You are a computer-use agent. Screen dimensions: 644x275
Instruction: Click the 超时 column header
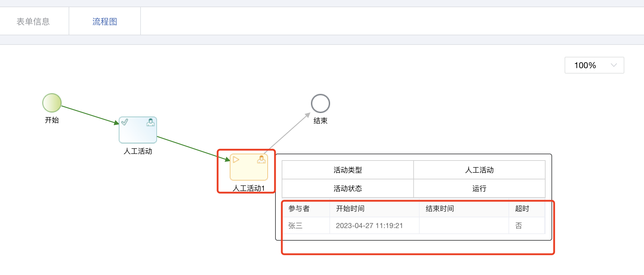(x=522, y=209)
